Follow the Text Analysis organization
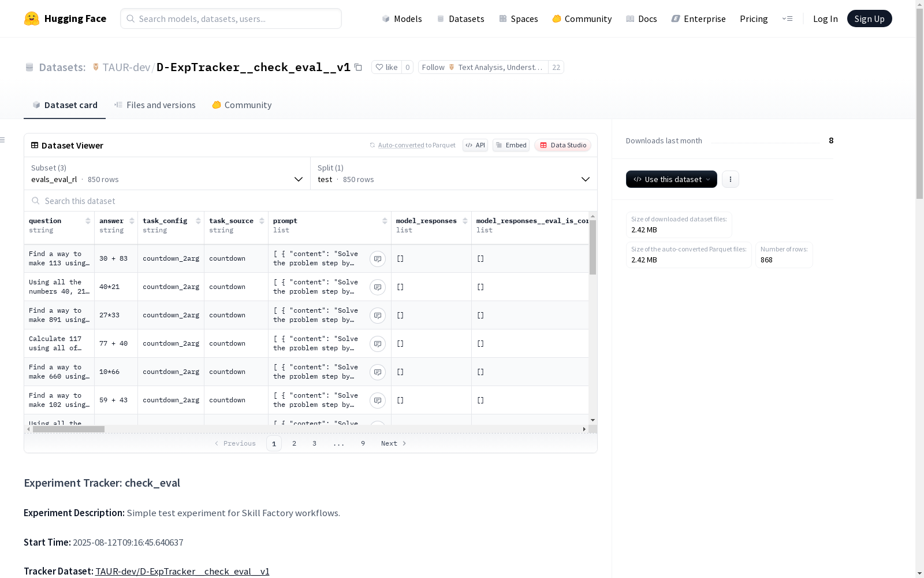The height and width of the screenshot is (578, 924). click(x=483, y=67)
